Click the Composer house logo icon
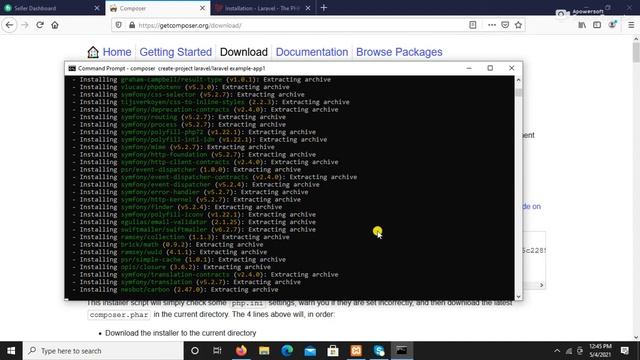 coord(93,52)
